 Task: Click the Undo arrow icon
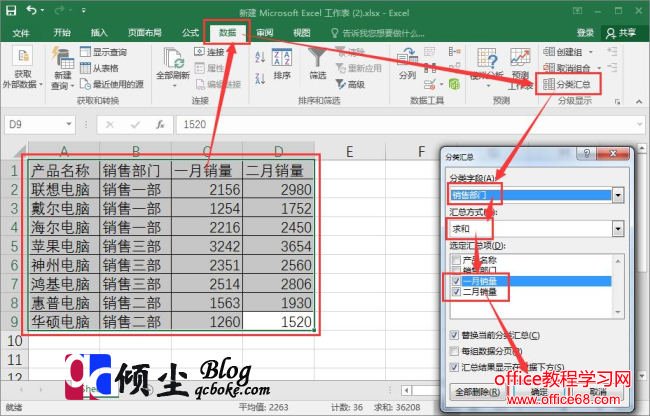point(32,10)
